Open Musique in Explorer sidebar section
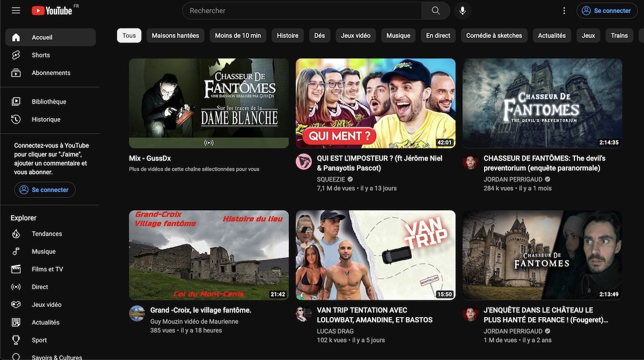Image resolution: width=644 pixels, height=360 pixels. click(x=50, y=251)
